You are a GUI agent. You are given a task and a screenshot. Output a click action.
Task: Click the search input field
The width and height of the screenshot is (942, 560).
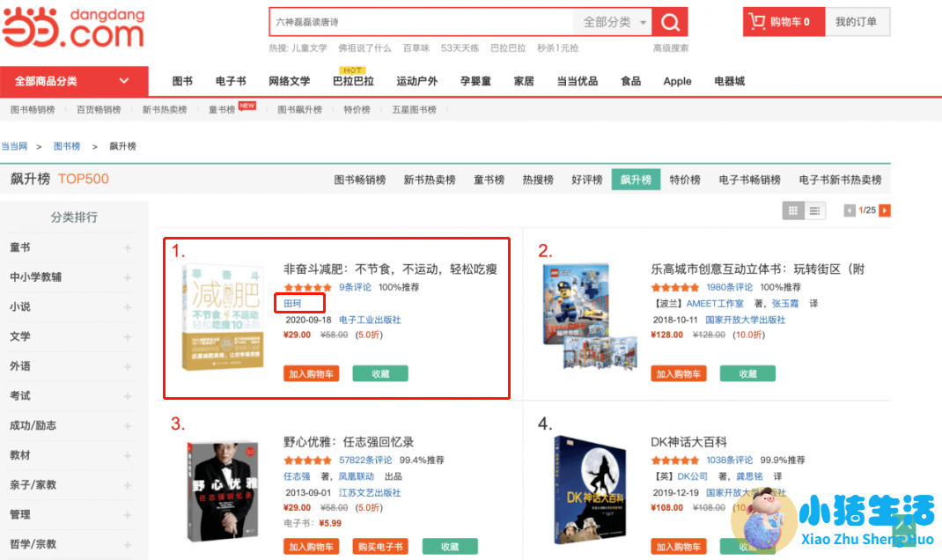pos(422,22)
